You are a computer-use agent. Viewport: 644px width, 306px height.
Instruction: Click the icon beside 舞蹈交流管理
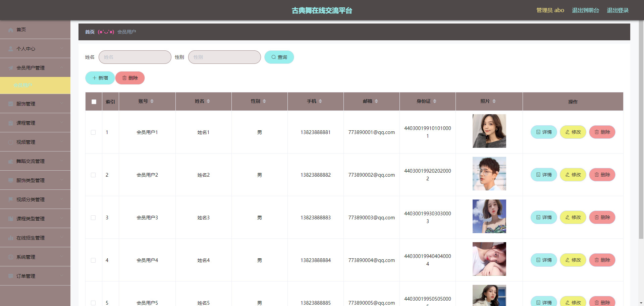tap(11, 162)
